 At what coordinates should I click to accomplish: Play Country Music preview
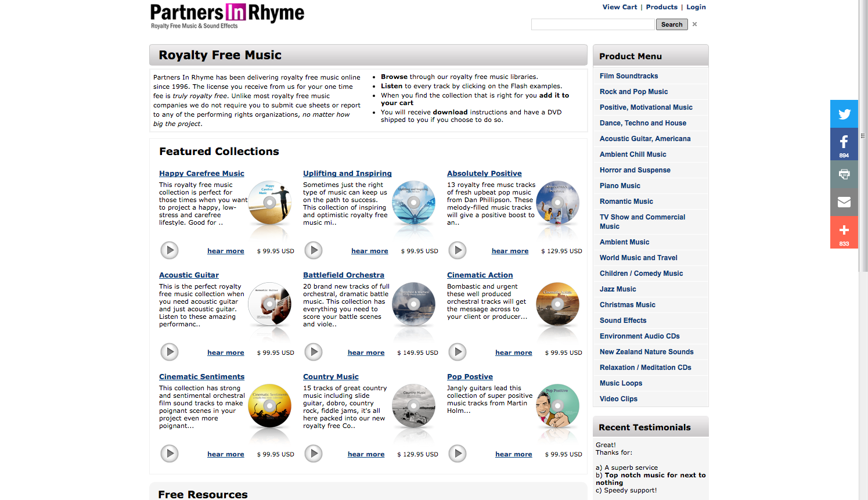tap(314, 454)
